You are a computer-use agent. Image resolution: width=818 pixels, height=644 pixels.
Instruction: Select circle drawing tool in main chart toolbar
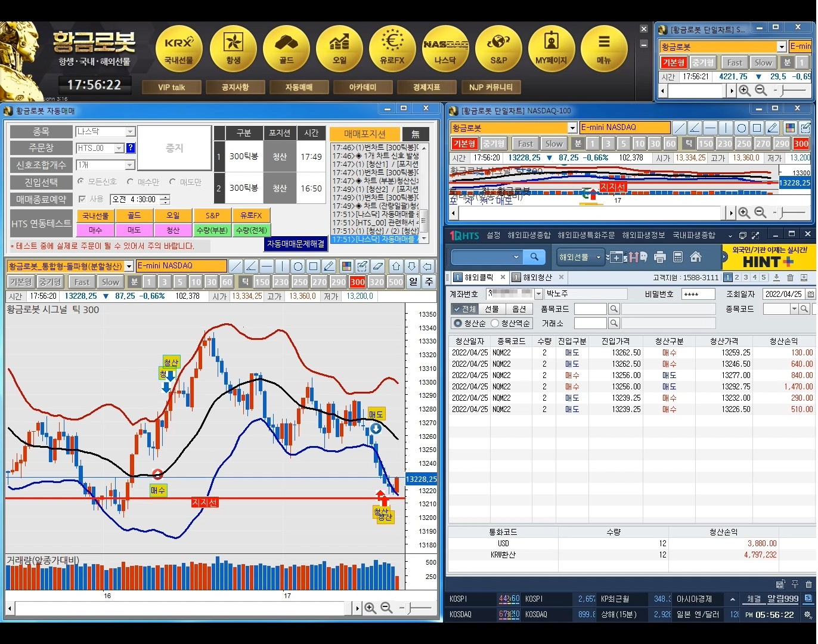[298, 266]
